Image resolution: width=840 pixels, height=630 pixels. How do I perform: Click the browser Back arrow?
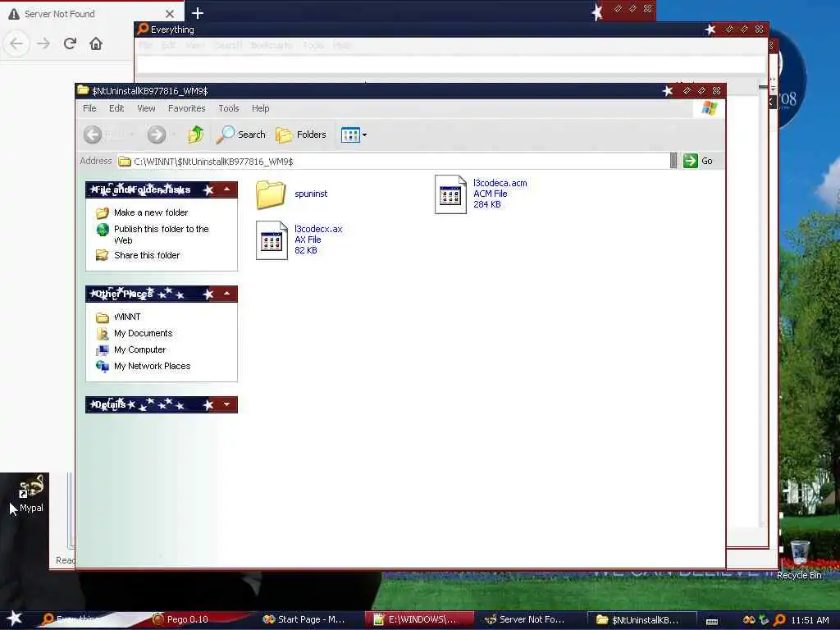(16, 43)
